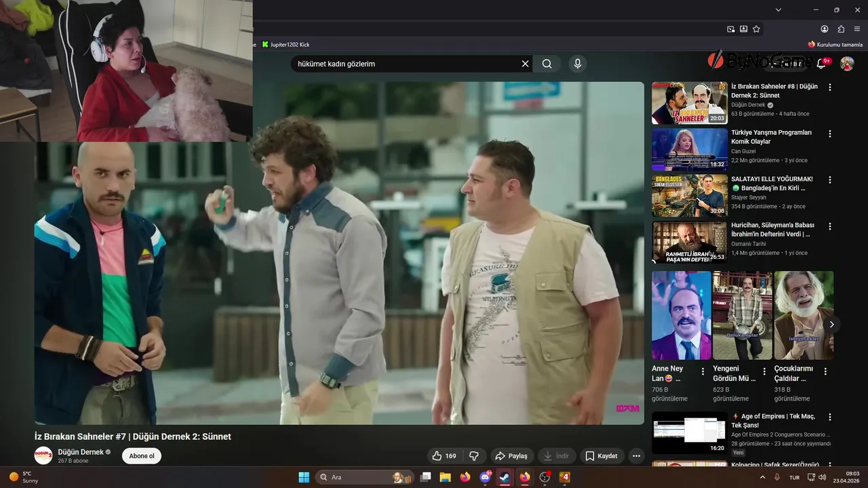Show hidden system tray icons chevron
868x488 pixels.
point(762,477)
